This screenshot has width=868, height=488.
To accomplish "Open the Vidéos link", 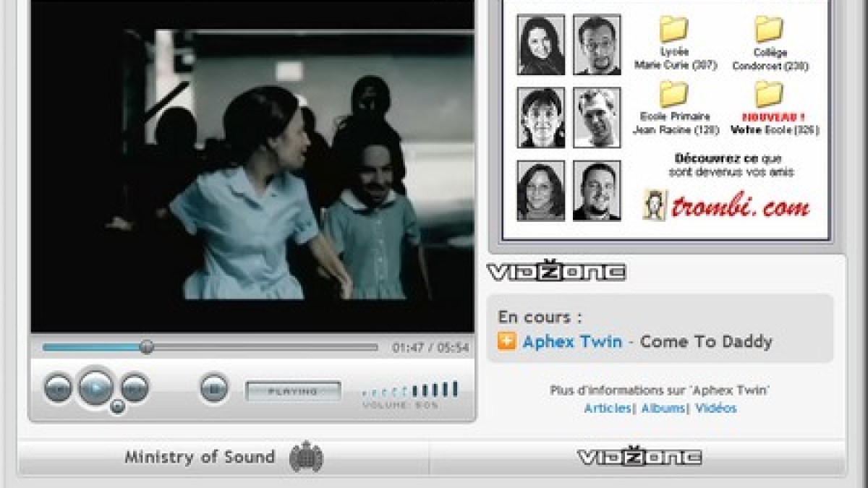I will (x=716, y=408).
